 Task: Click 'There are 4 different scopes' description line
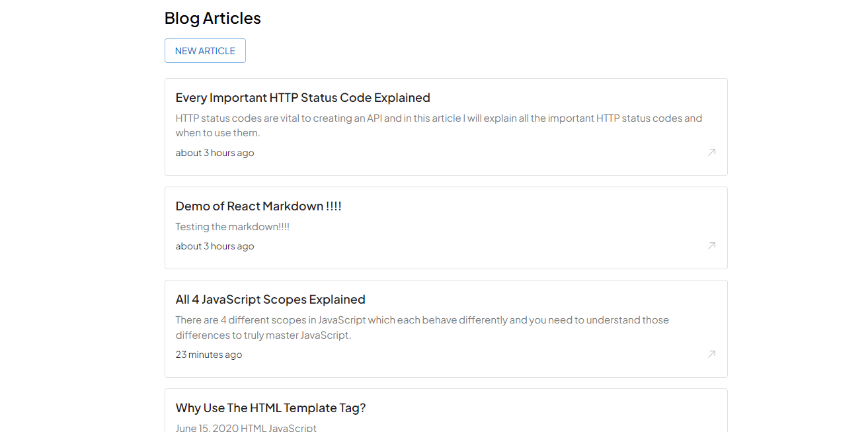(x=422, y=320)
